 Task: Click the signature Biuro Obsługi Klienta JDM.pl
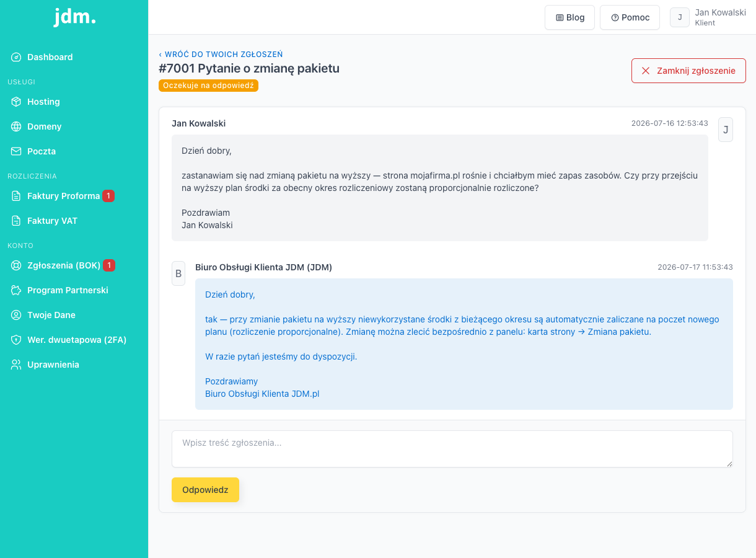coord(262,394)
